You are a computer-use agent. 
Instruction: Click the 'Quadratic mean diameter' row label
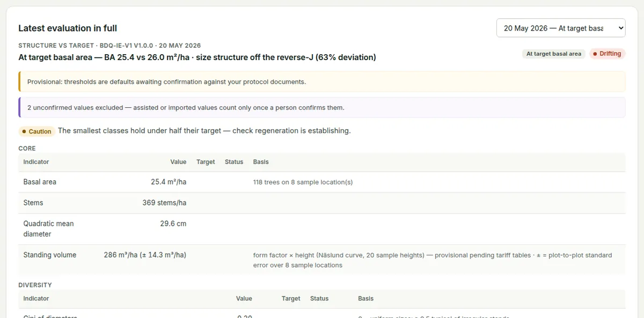pos(48,229)
